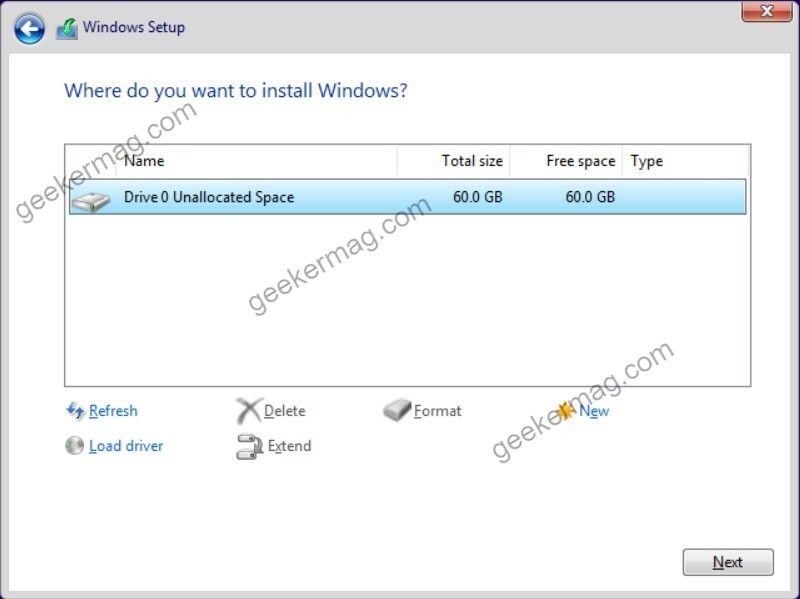Click the Refresh arrows icon

click(x=76, y=411)
